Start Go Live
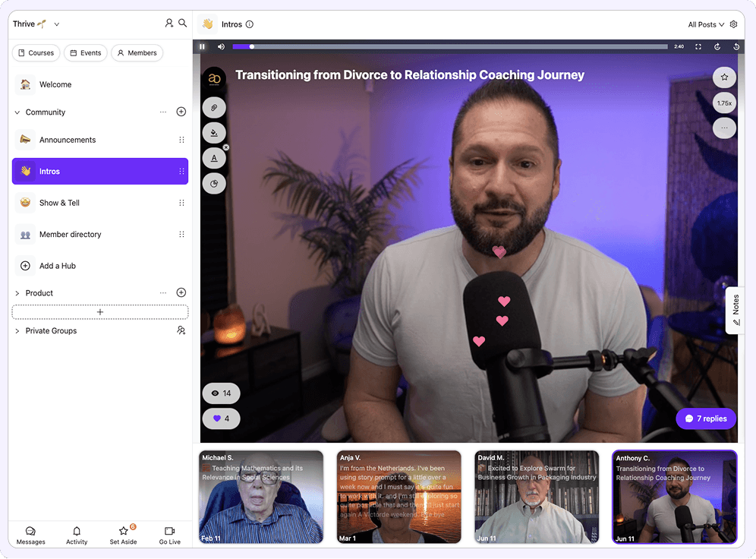This screenshot has width=756, height=559. (170, 535)
